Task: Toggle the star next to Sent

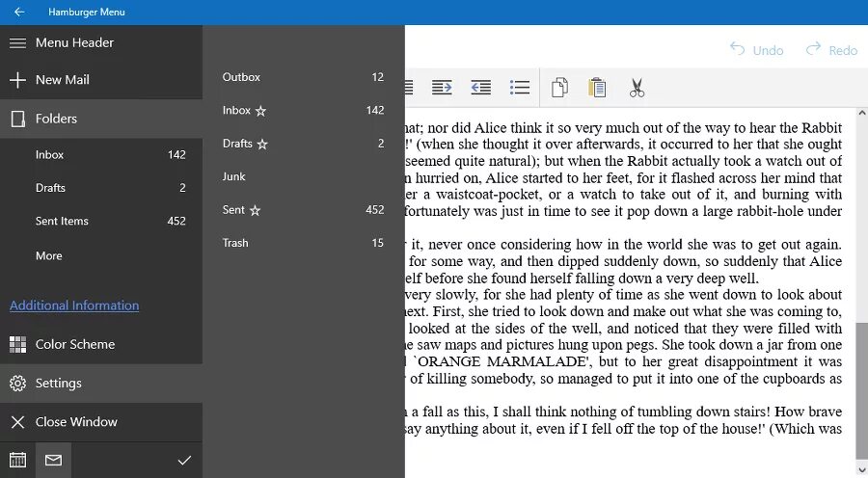Action: pyautogui.click(x=255, y=210)
